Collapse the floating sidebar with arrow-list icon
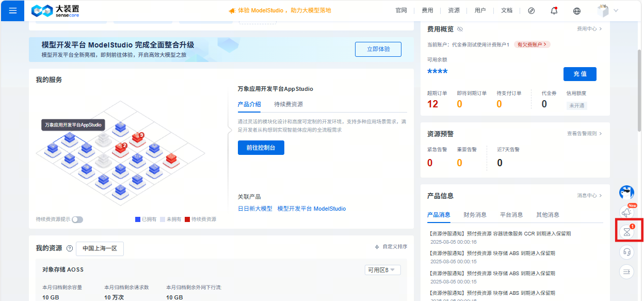Screen dimensions: 644x301 tap(627, 271)
